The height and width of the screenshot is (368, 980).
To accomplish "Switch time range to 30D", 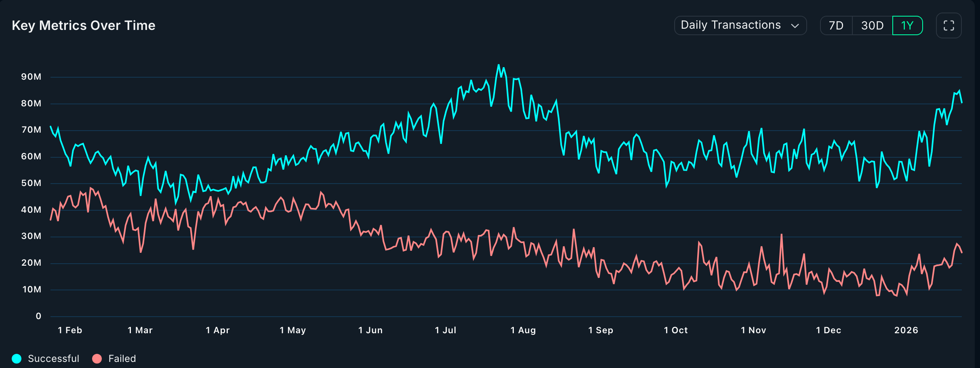I will [x=872, y=25].
